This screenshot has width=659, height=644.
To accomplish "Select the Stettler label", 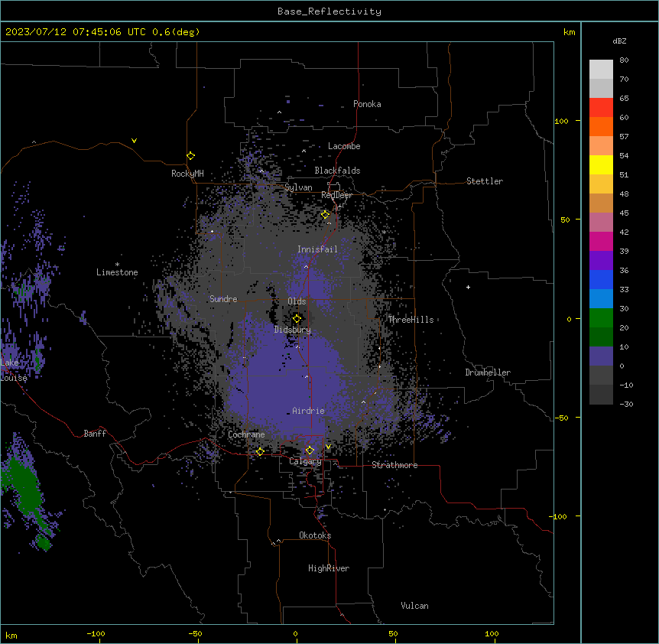I will [485, 181].
